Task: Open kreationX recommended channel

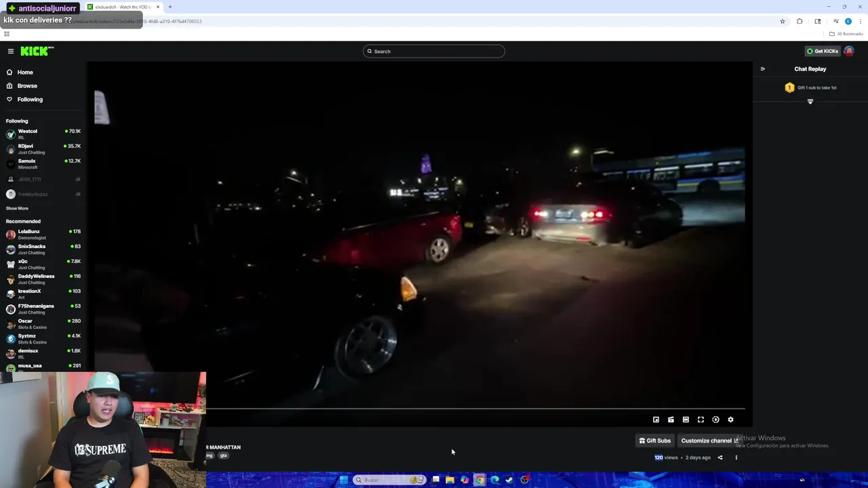Action: 43,294
